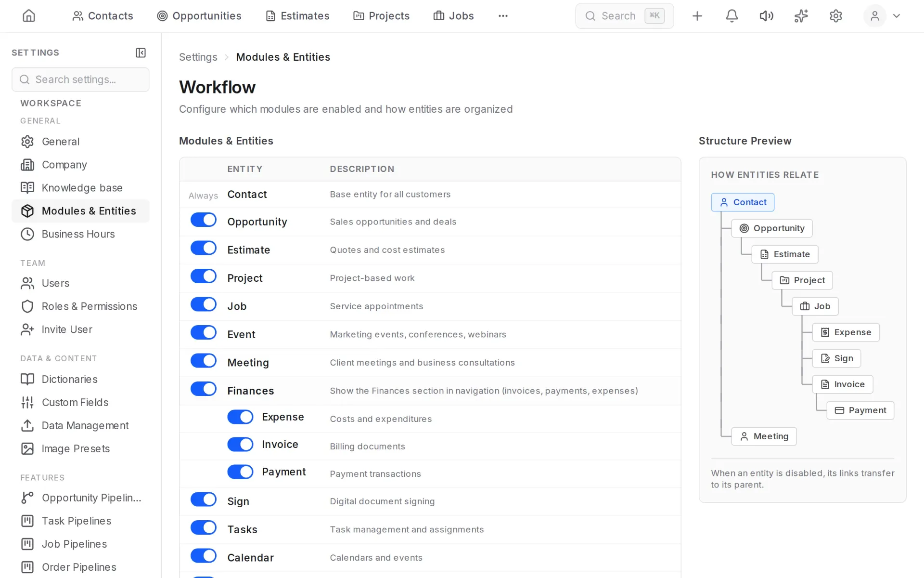Switch off the Calendar module
The width and height of the screenshot is (924, 578).
[204, 556]
